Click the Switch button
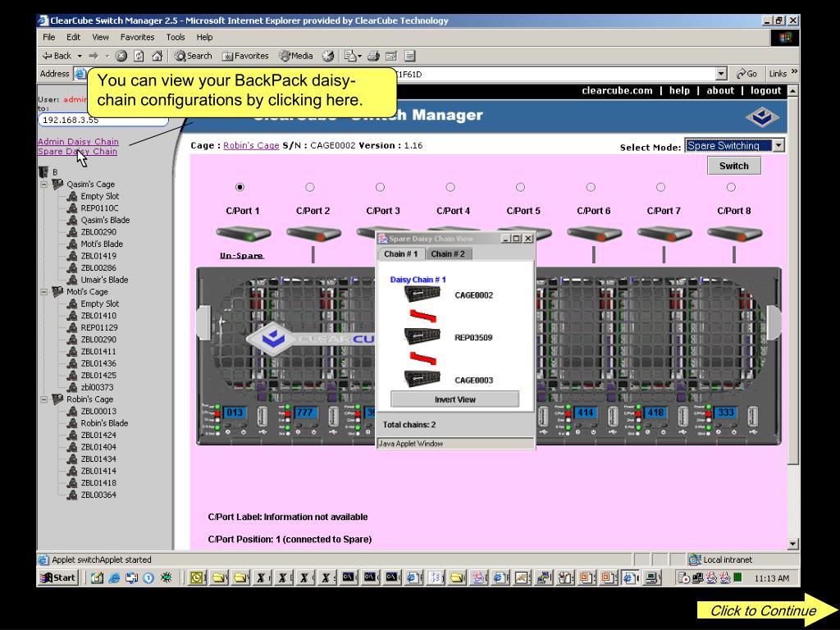This screenshot has height=630, width=840. point(734,166)
